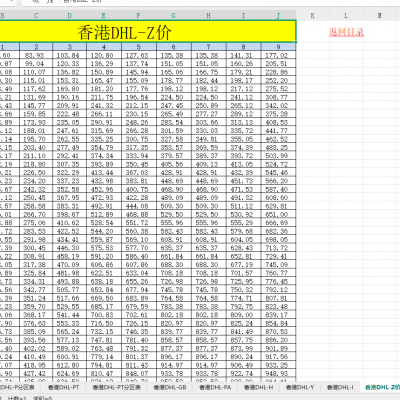Image resolution: width=400 pixels, height=400 pixels.
Task: Select the cell showing 188.01
Action: pos(36,131)
